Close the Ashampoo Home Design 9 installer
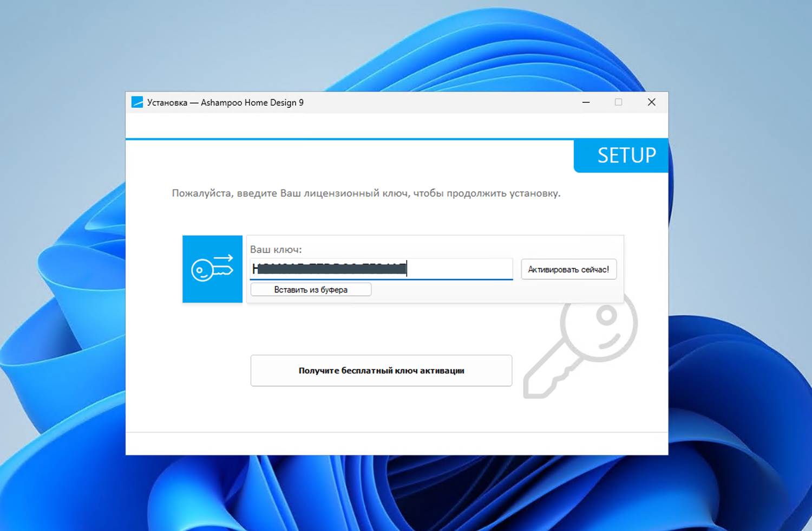 click(x=651, y=102)
